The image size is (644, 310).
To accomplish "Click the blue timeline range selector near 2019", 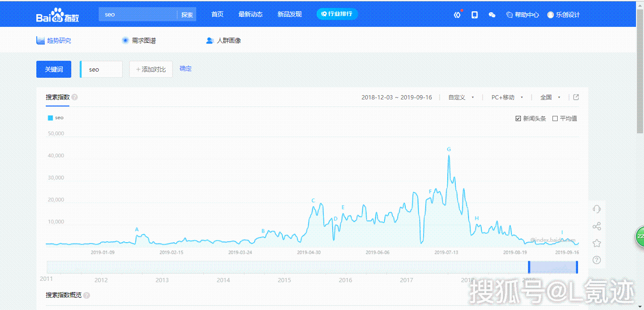I will [553, 267].
